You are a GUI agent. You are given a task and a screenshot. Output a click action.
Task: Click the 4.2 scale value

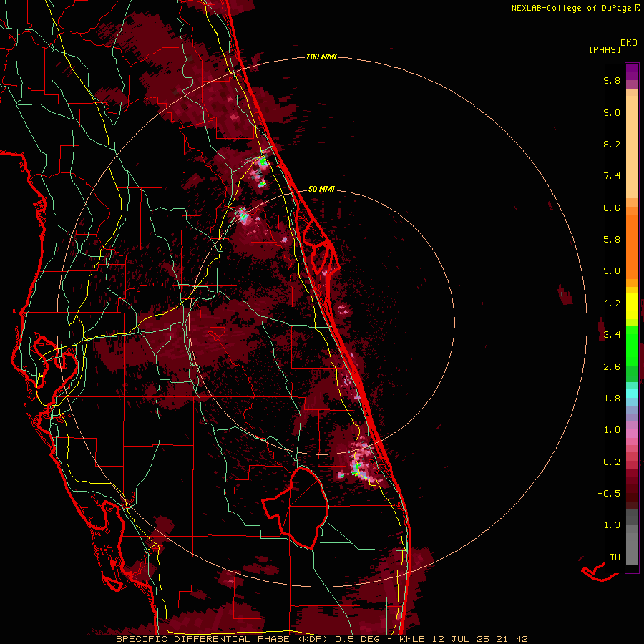[x=612, y=303]
